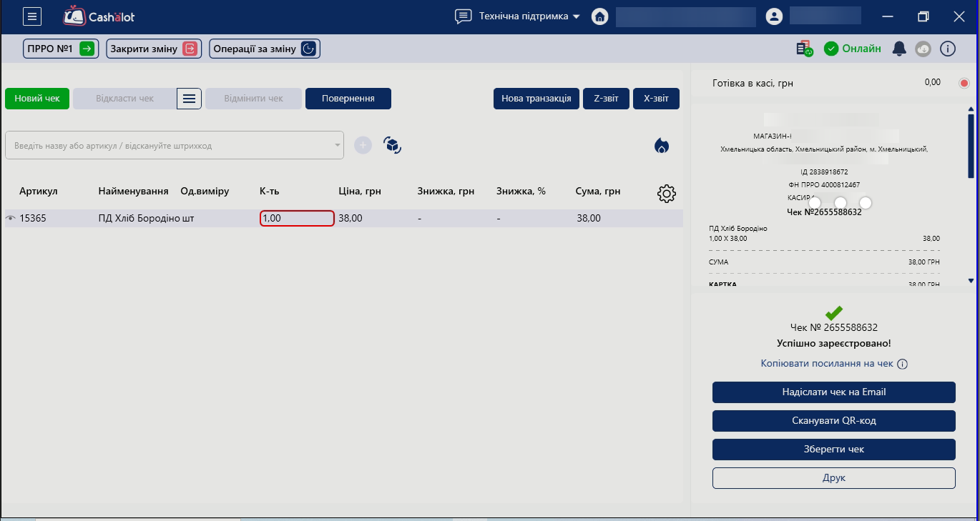Click the receipt document status icon
Image resolution: width=980 pixels, height=521 pixels.
tap(805, 49)
